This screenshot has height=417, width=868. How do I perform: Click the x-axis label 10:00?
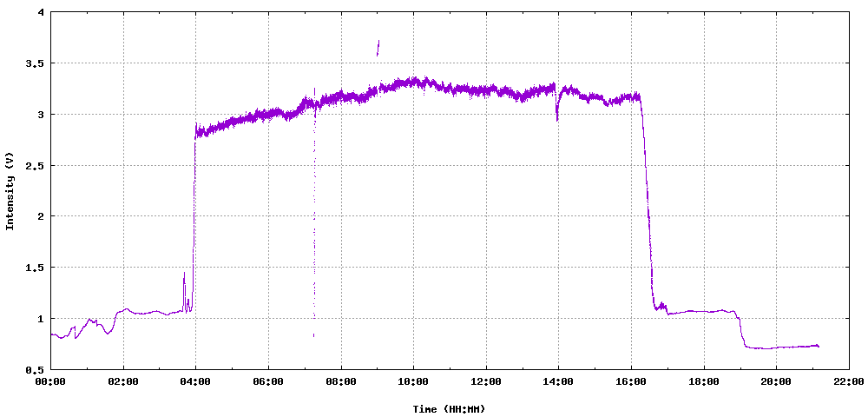click(x=413, y=381)
